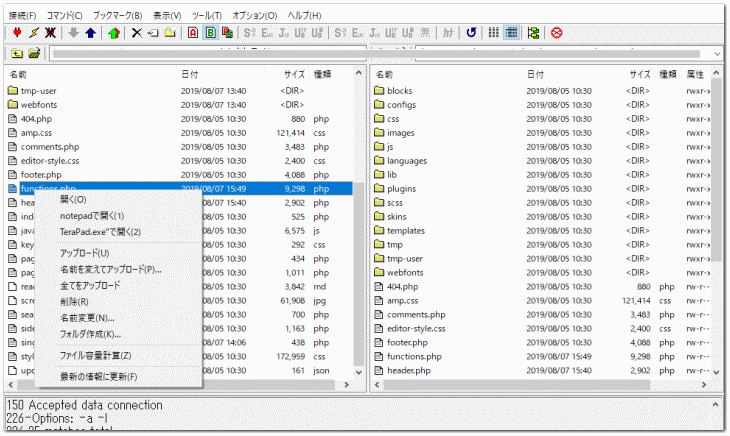Click the refresh circular arrow icon
This screenshot has width=730, height=436.
471,33
